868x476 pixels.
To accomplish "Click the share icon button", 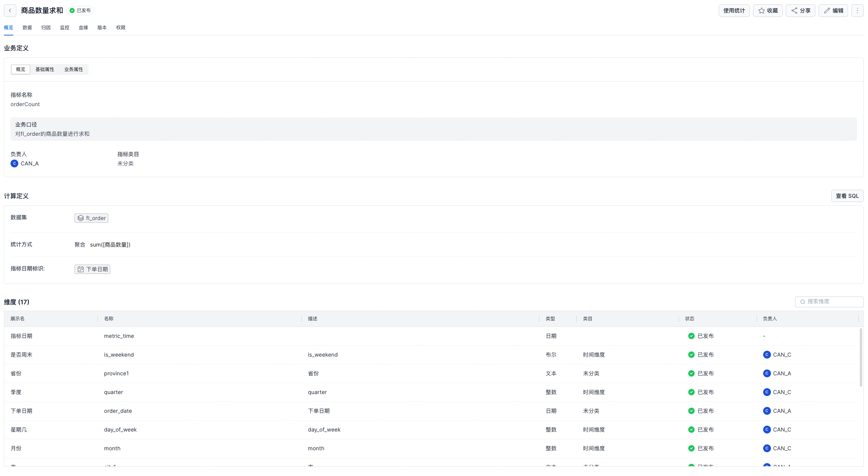I will coord(794,11).
